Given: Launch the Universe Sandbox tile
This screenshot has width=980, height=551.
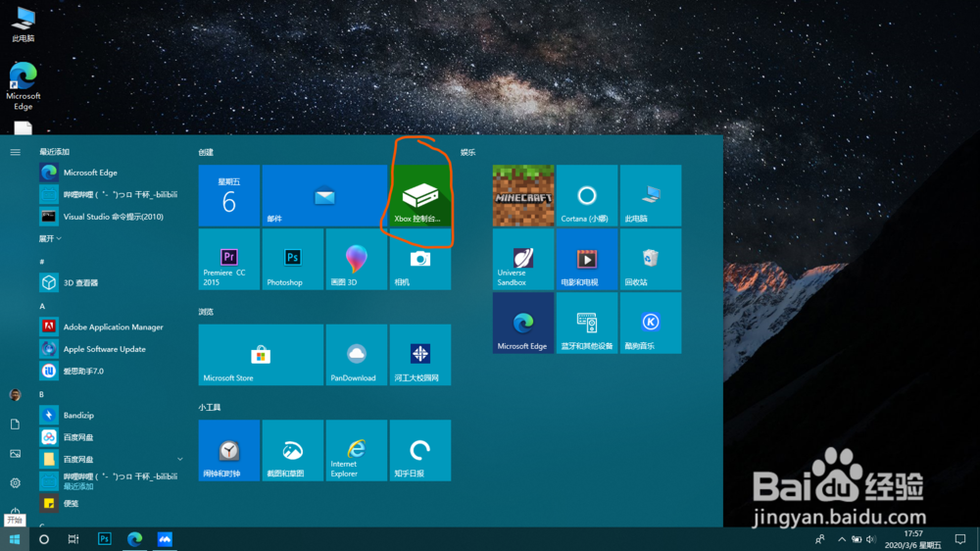Looking at the screenshot, I should click(x=523, y=259).
